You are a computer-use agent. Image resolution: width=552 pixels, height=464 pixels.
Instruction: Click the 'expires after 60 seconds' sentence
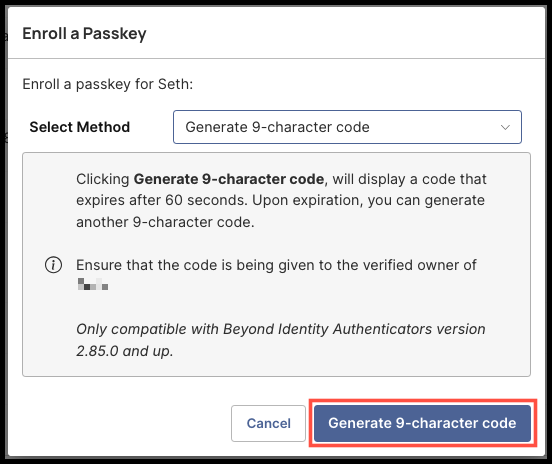(x=162, y=200)
